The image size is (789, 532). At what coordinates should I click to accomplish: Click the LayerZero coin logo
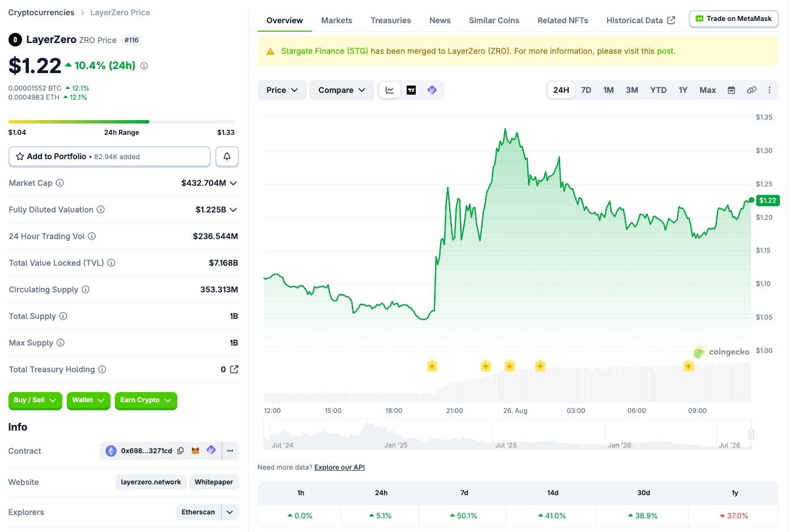click(15, 40)
